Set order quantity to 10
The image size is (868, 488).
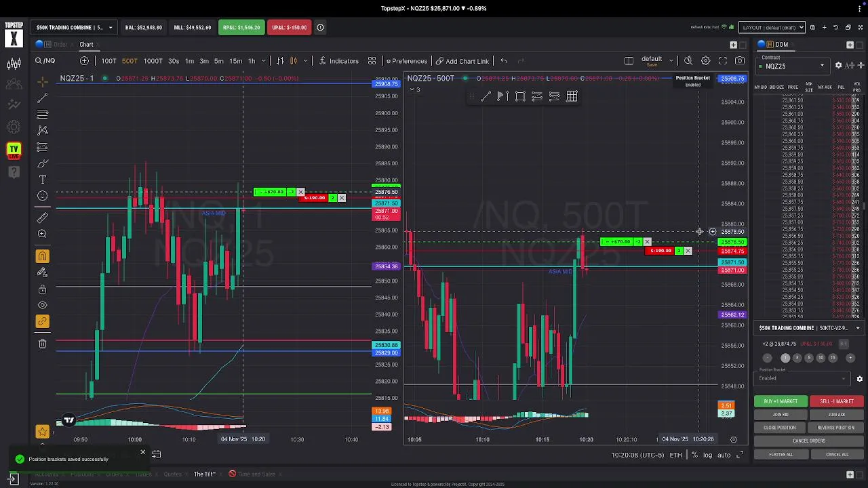(821, 358)
